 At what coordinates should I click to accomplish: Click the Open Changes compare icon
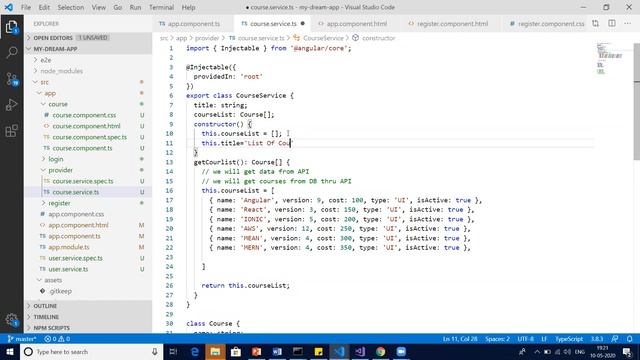click(596, 24)
